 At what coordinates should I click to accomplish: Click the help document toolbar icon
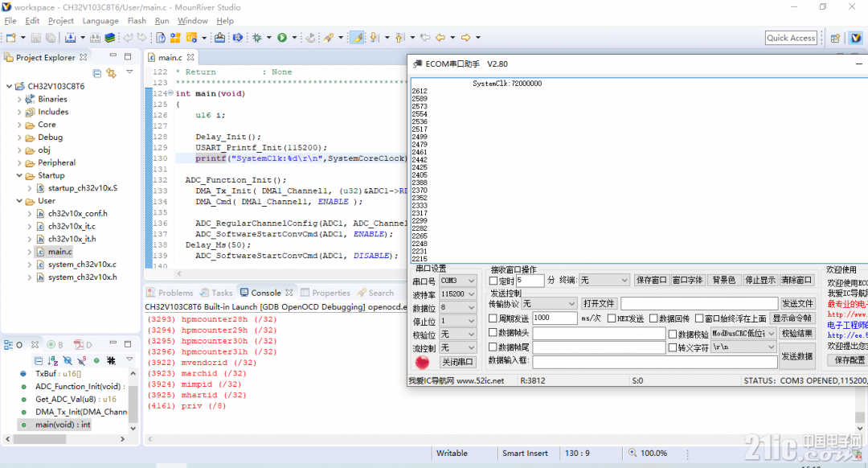(x=161, y=38)
